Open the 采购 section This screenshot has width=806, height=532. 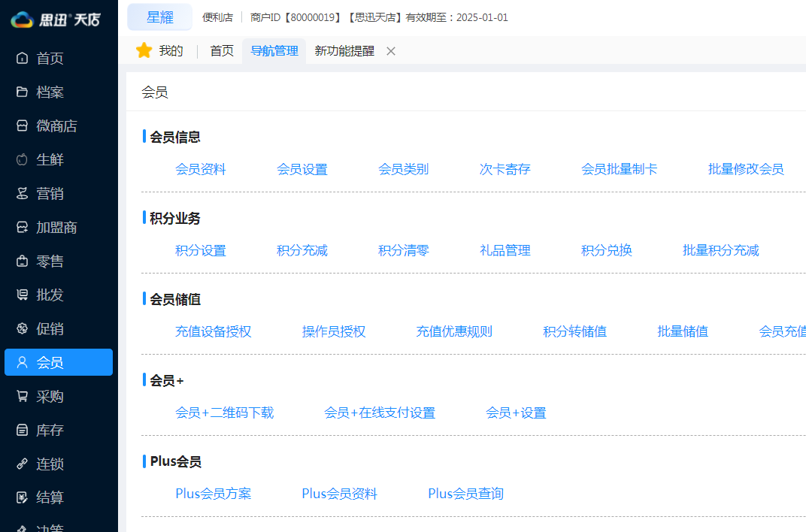[50, 396]
